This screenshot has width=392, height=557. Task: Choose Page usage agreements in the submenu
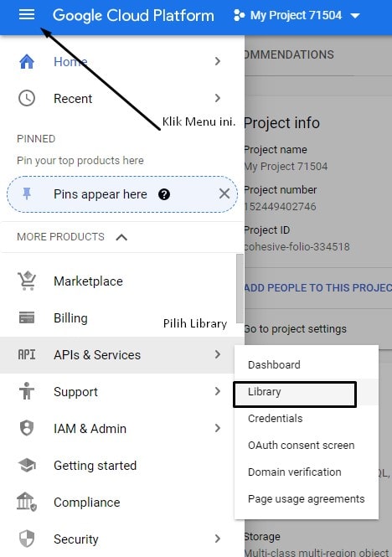point(306,498)
